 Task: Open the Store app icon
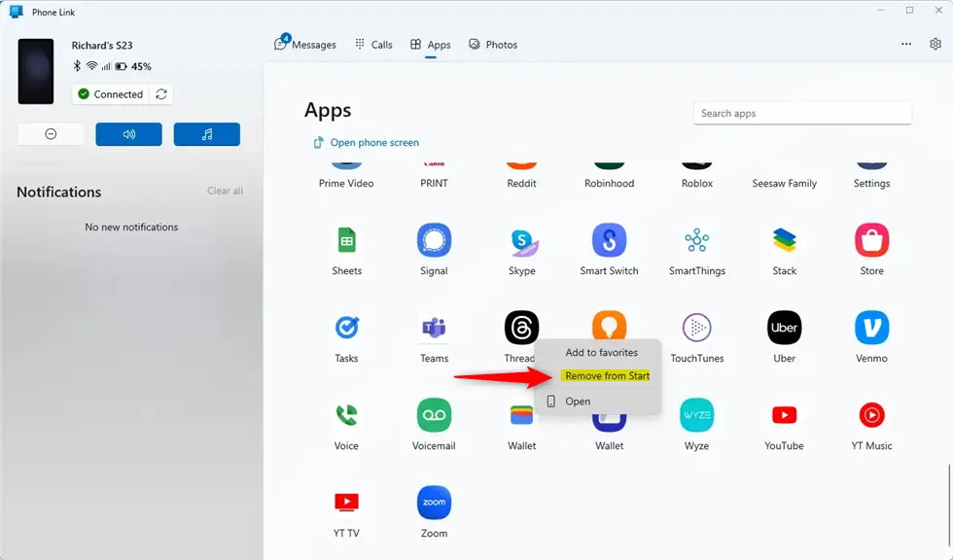871,240
